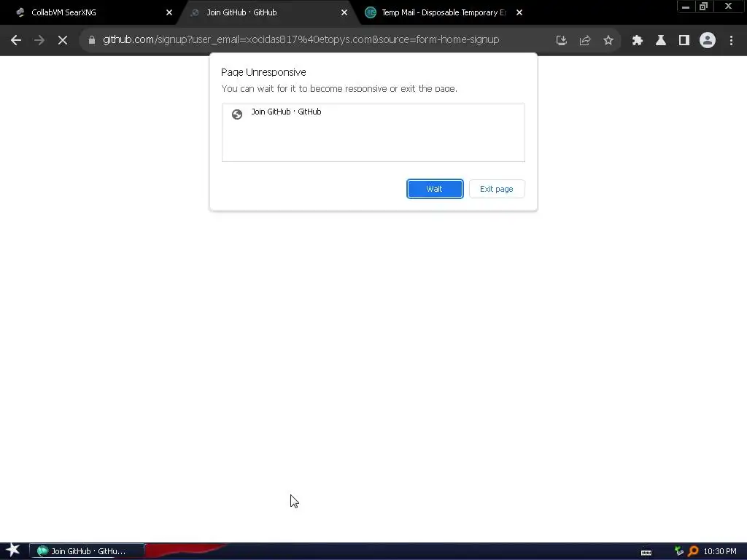Open the Chrome Labs flask icon
Viewport: 747px width, 560px height.
pyautogui.click(x=660, y=41)
